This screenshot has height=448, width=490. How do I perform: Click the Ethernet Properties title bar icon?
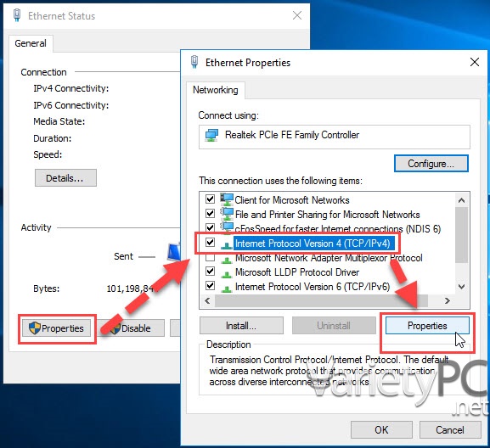[194, 62]
